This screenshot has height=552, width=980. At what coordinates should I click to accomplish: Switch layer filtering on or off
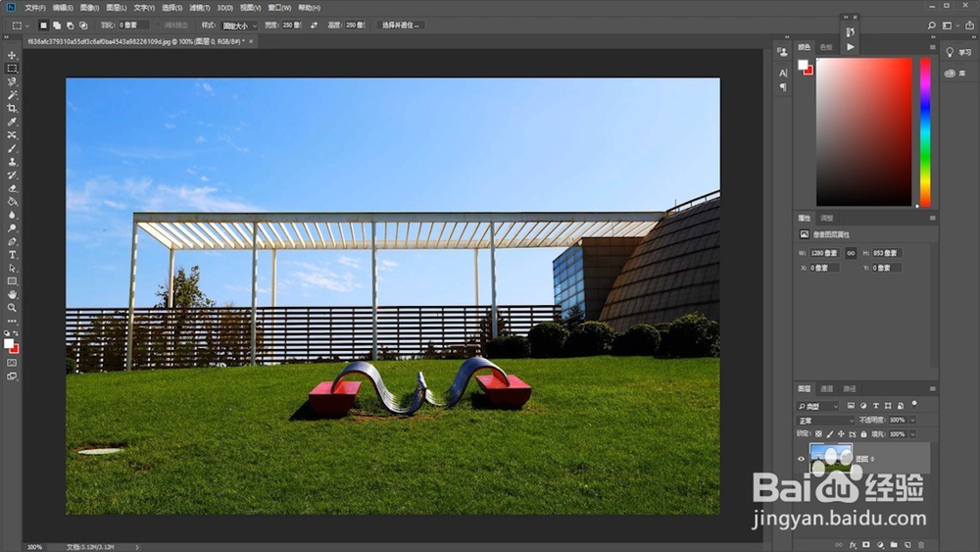(914, 405)
